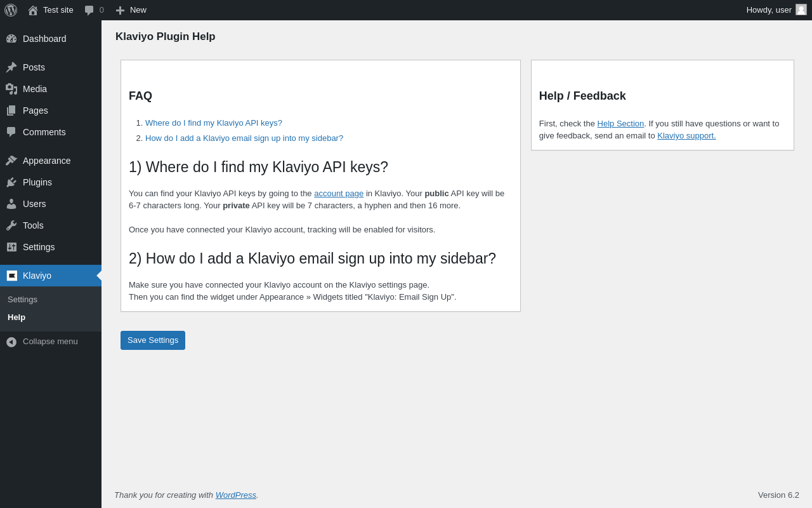
Task: Open the user avatar in admin bar
Action: coord(801,10)
